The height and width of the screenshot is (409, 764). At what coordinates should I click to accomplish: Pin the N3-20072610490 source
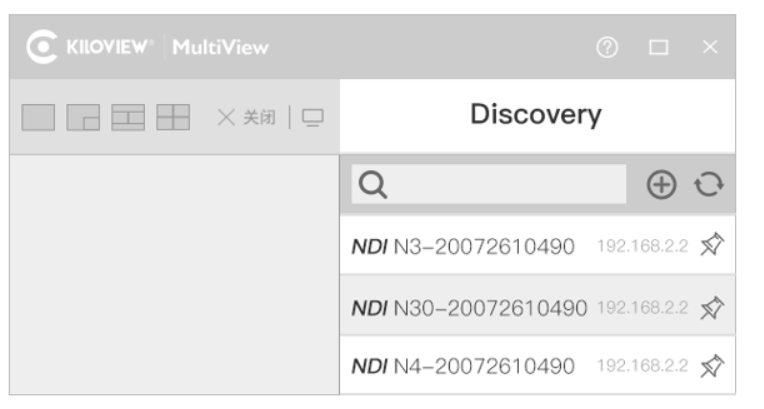point(712,245)
